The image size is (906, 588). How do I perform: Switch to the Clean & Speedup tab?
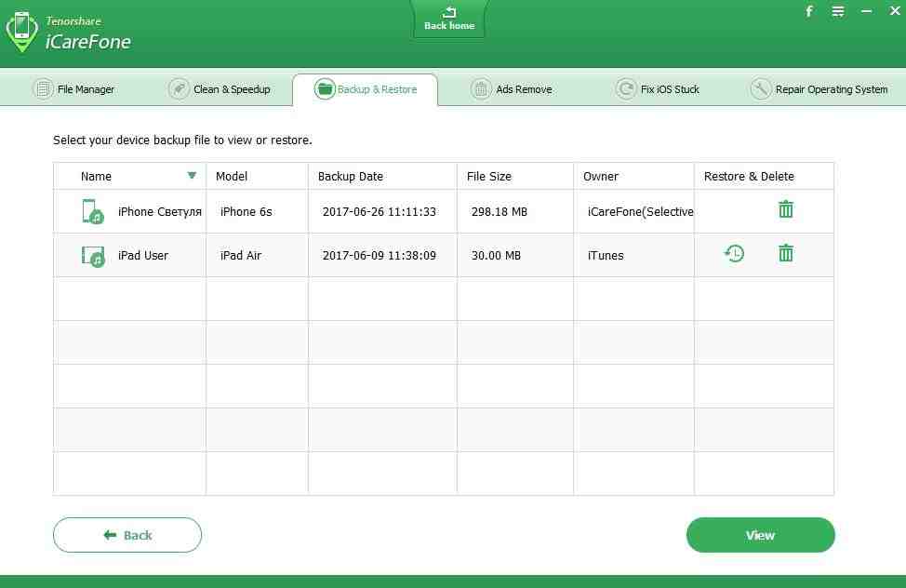coord(220,89)
